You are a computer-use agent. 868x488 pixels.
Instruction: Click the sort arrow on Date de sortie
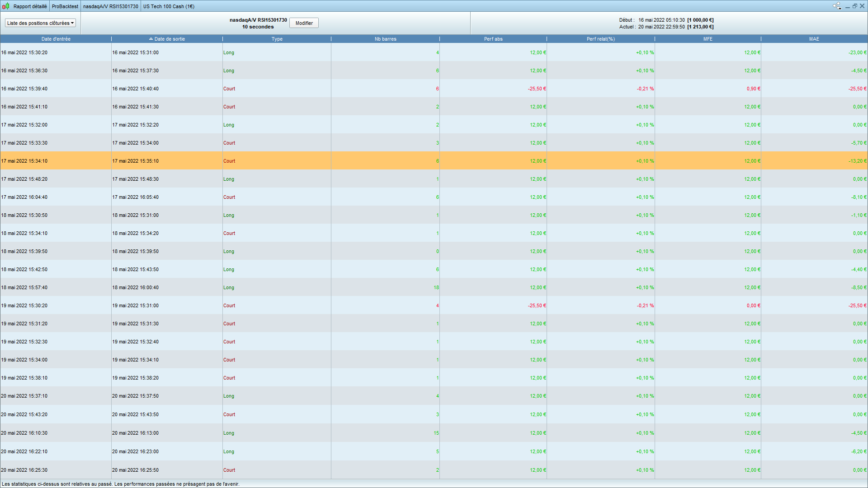[x=151, y=39]
